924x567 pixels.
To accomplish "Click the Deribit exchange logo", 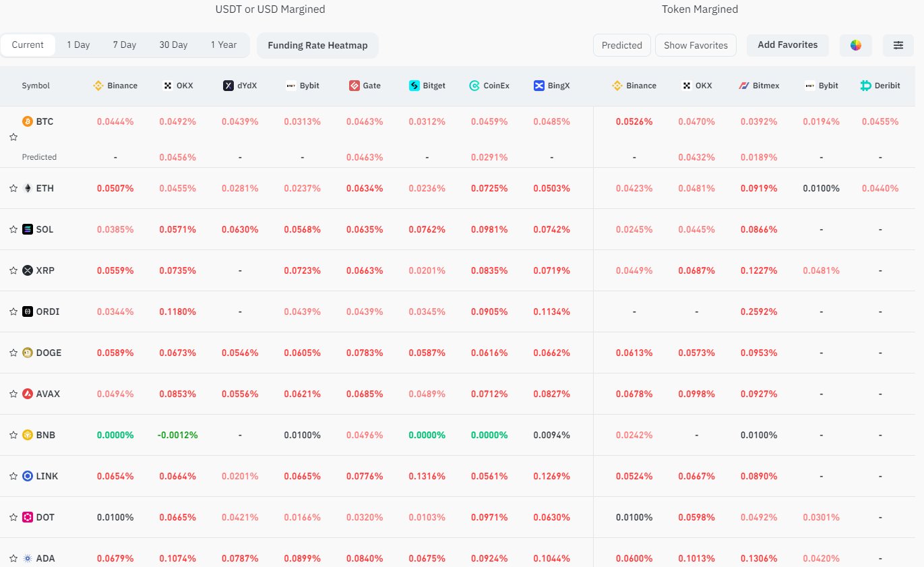I will pos(866,86).
